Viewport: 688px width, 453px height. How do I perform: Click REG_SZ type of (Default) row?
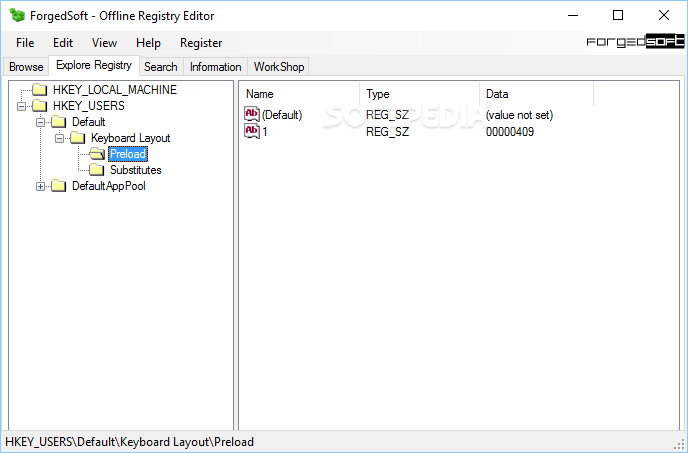[x=387, y=115]
